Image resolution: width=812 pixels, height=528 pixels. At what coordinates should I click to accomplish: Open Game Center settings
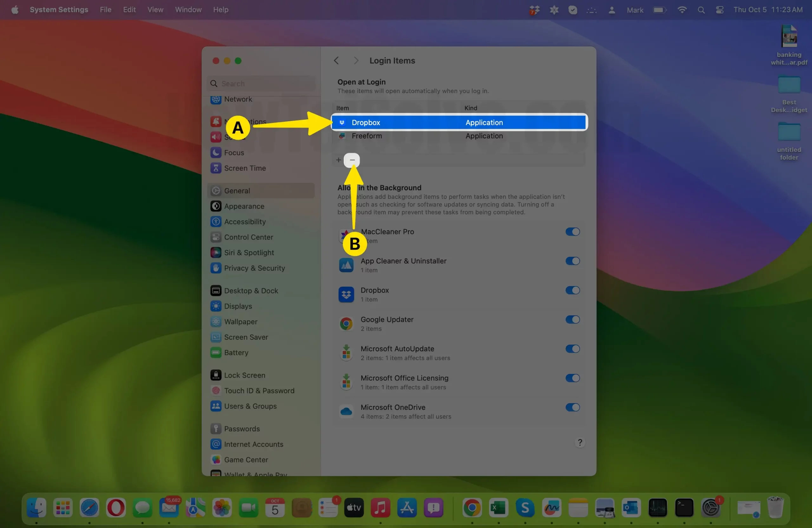[x=261, y=460]
